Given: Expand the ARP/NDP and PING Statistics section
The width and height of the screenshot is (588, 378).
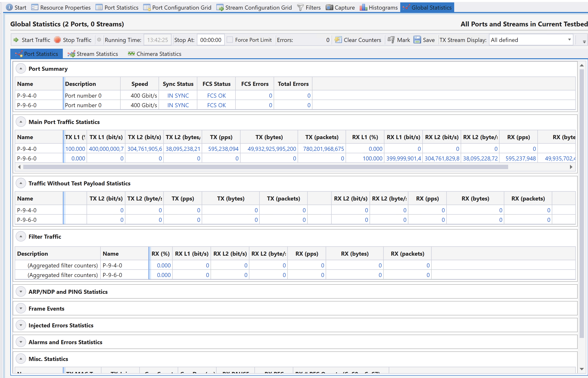Looking at the screenshot, I should click(20, 291).
